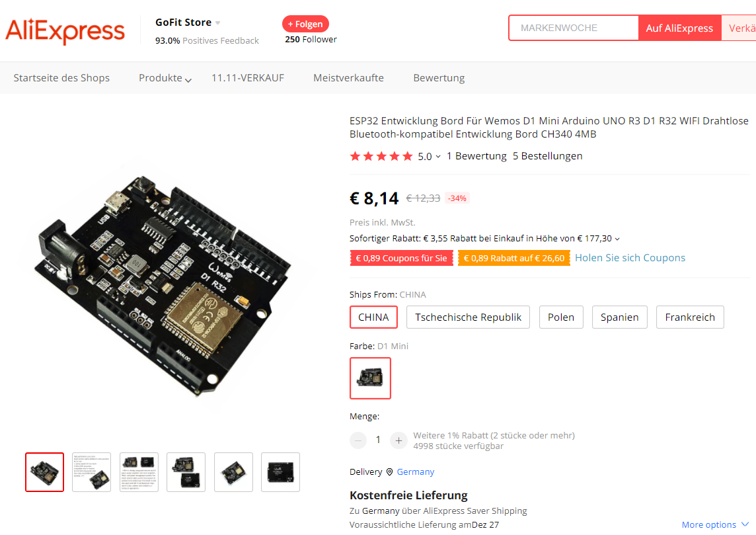Screen dimensions: 756x535
Task: Go to the Bewertung tab
Action: [439, 77]
